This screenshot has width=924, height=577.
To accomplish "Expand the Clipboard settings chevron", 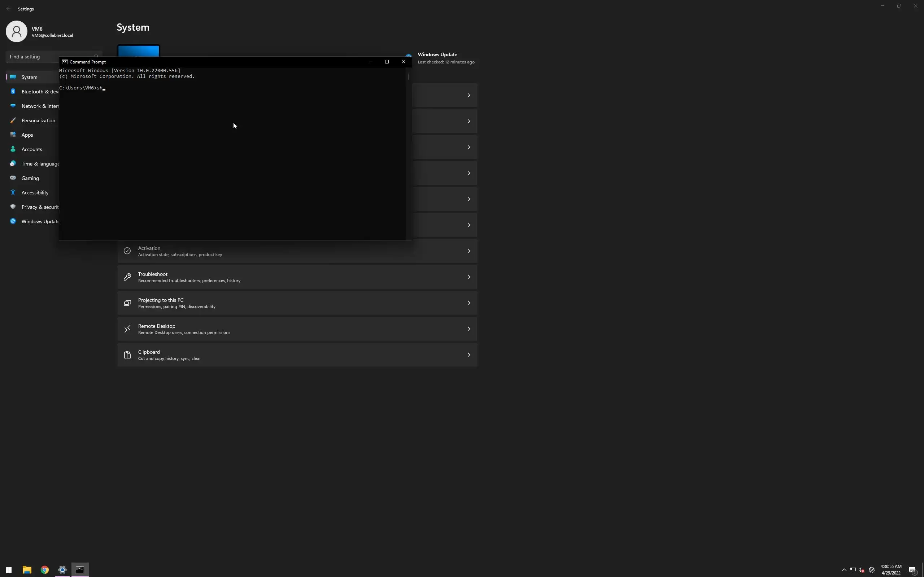I will pos(468,355).
